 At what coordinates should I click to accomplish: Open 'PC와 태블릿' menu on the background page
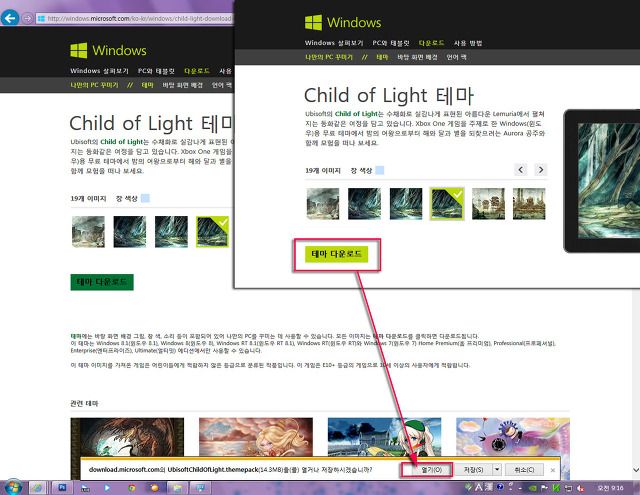tap(156, 71)
